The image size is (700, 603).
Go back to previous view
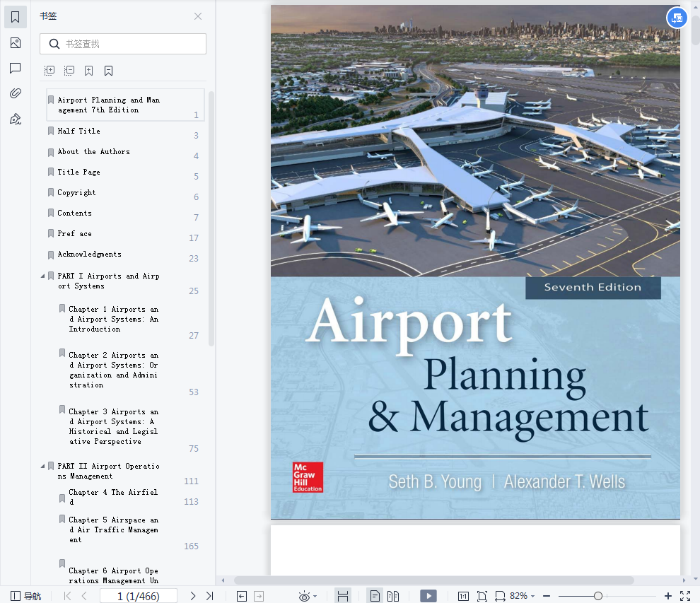pos(242,597)
